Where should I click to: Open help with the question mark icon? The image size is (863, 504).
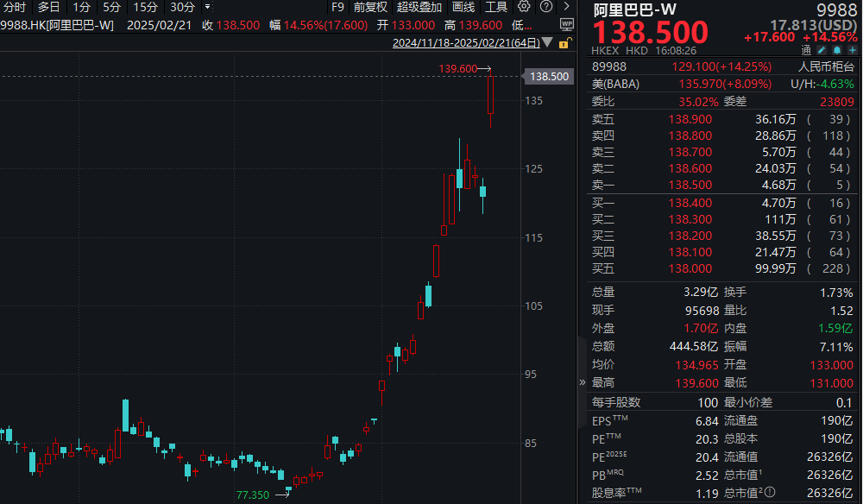click(546, 7)
